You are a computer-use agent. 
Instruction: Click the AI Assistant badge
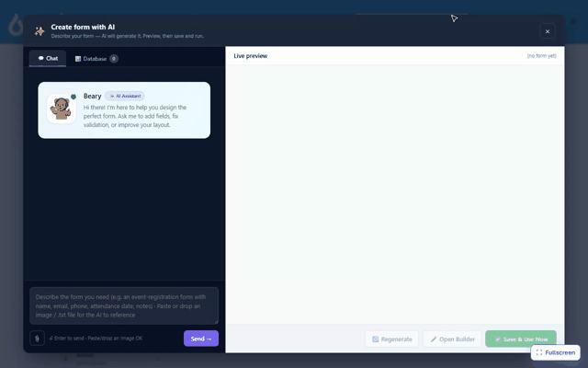click(x=125, y=96)
